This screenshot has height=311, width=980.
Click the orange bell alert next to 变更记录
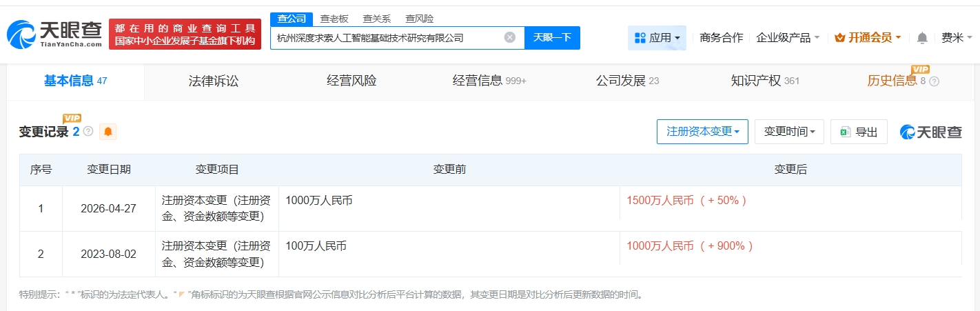pyautogui.click(x=108, y=132)
